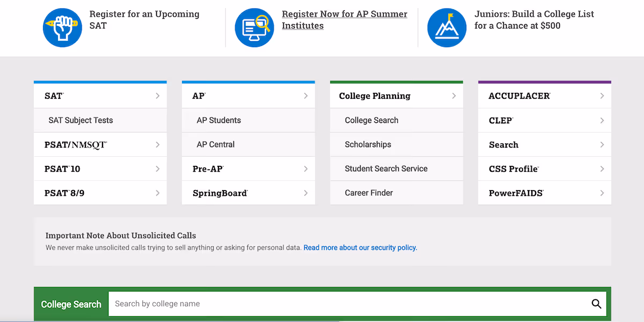644x322 pixels.
Task: Expand the College Planning chevron arrow
Action: (x=453, y=96)
